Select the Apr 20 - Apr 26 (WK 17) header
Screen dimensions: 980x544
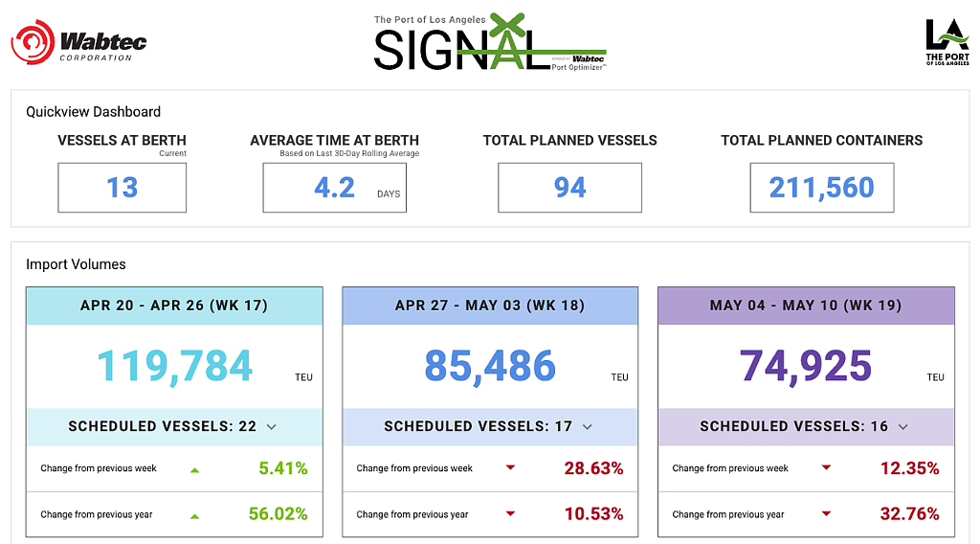coord(174,306)
